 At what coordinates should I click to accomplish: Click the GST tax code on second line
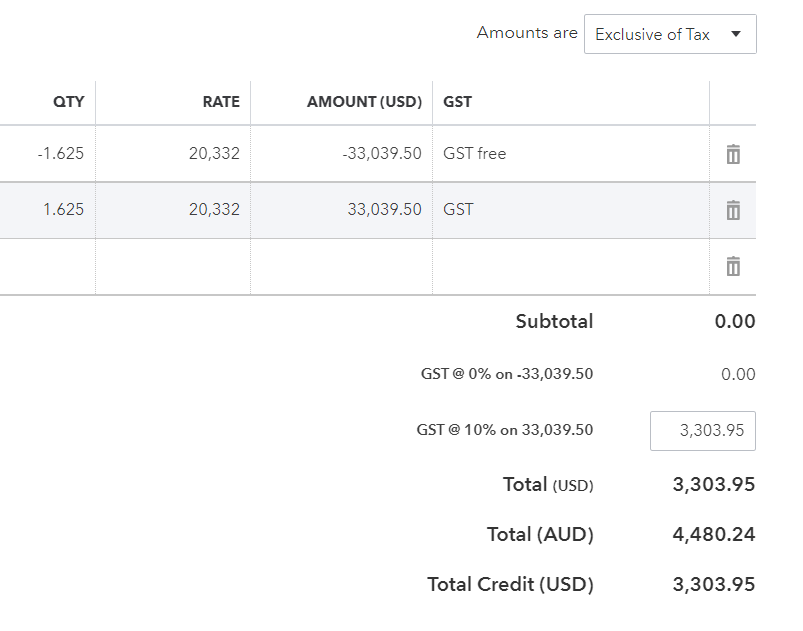[456, 210]
